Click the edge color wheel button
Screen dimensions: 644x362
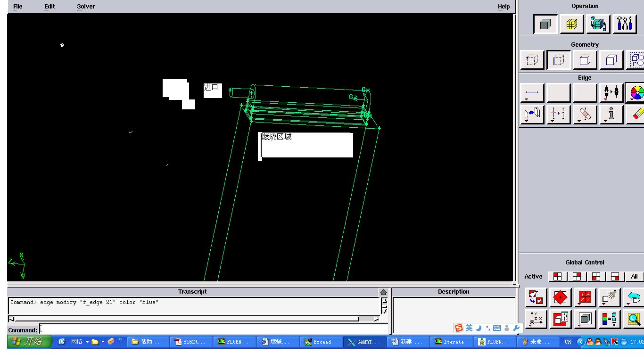click(636, 93)
